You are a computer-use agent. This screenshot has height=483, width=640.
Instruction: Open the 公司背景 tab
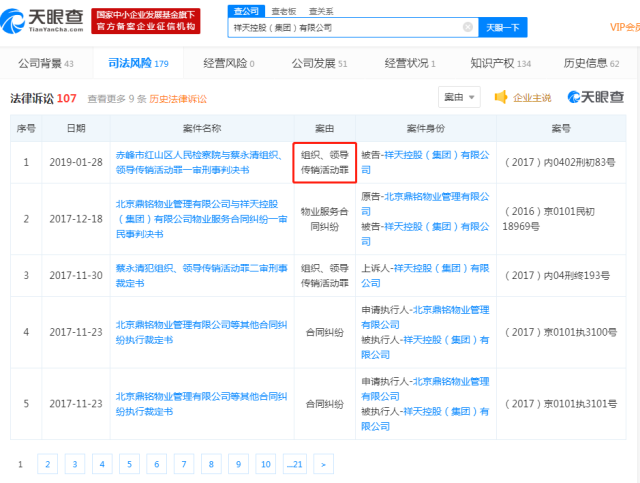(x=45, y=63)
